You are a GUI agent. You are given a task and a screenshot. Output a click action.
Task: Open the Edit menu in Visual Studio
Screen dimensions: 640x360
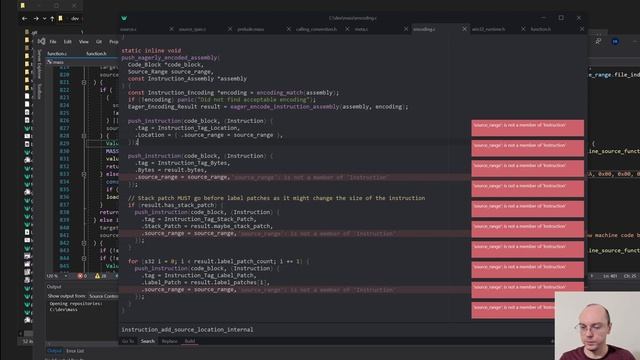[67, 42]
